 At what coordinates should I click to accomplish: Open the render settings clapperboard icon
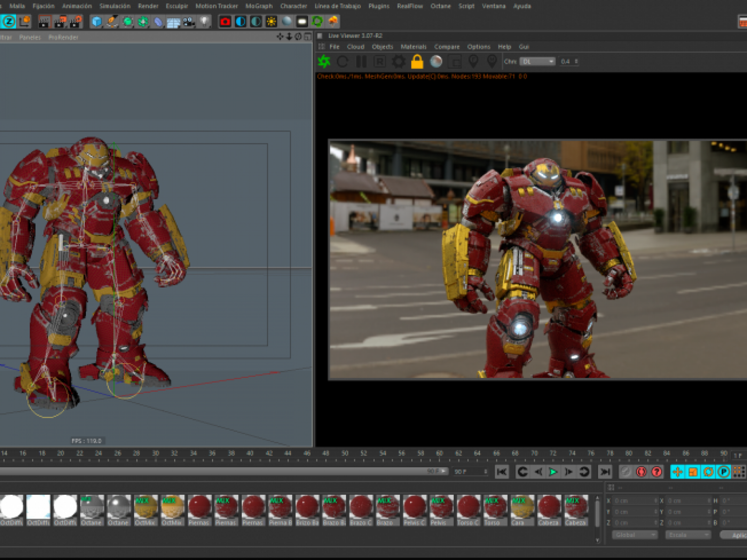[x=76, y=21]
